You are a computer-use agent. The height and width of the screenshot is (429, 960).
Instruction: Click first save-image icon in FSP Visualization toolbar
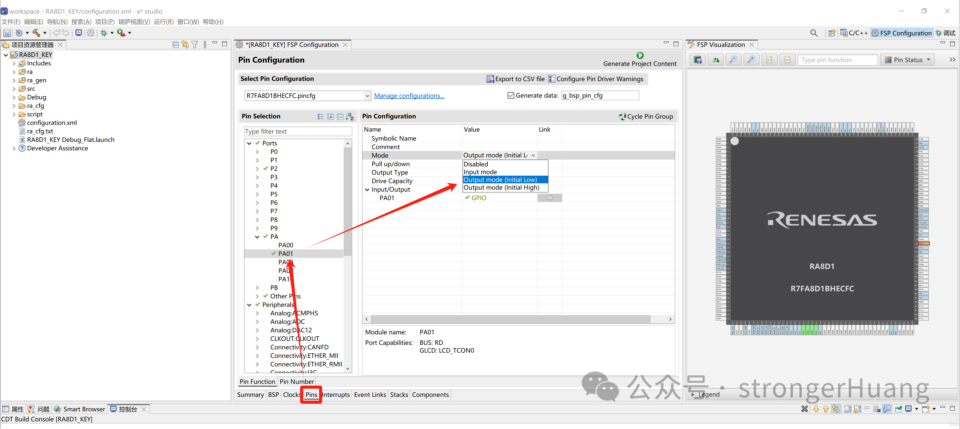[x=698, y=60]
